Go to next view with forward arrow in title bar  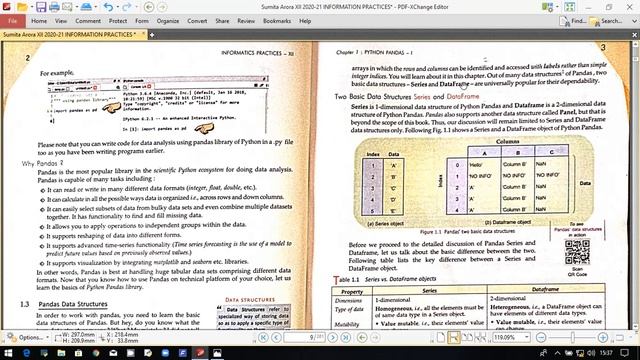[162, 7]
